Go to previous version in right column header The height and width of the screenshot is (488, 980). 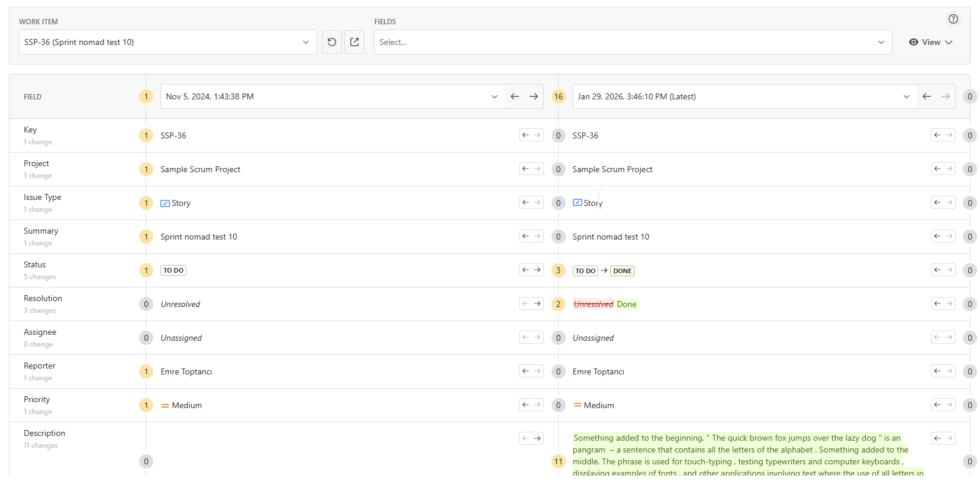click(927, 96)
